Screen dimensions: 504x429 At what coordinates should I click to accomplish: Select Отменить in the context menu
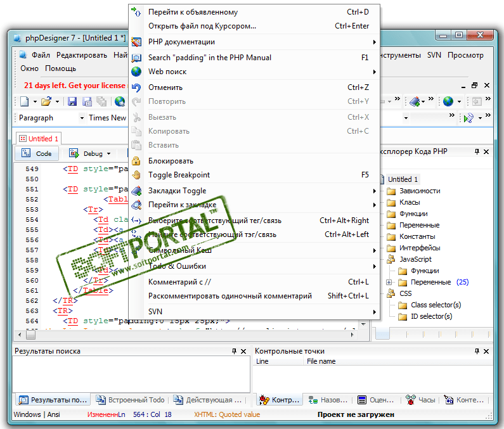(x=254, y=87)
